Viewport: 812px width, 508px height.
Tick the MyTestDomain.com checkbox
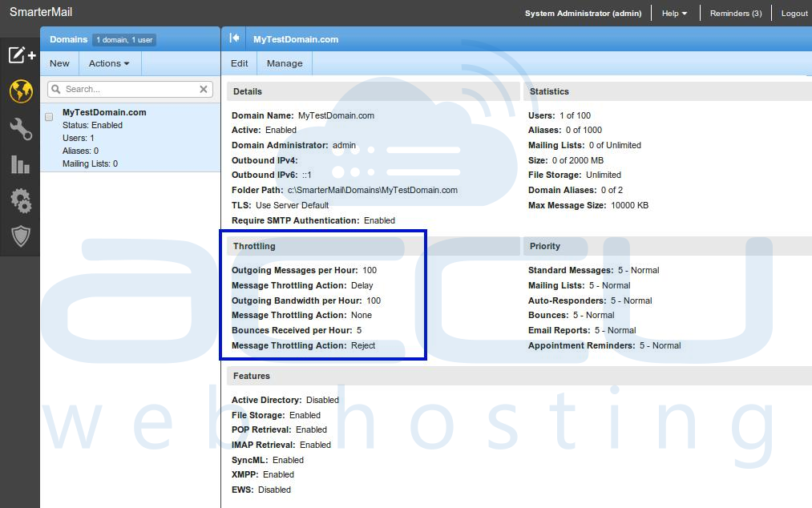coord(49,117)
